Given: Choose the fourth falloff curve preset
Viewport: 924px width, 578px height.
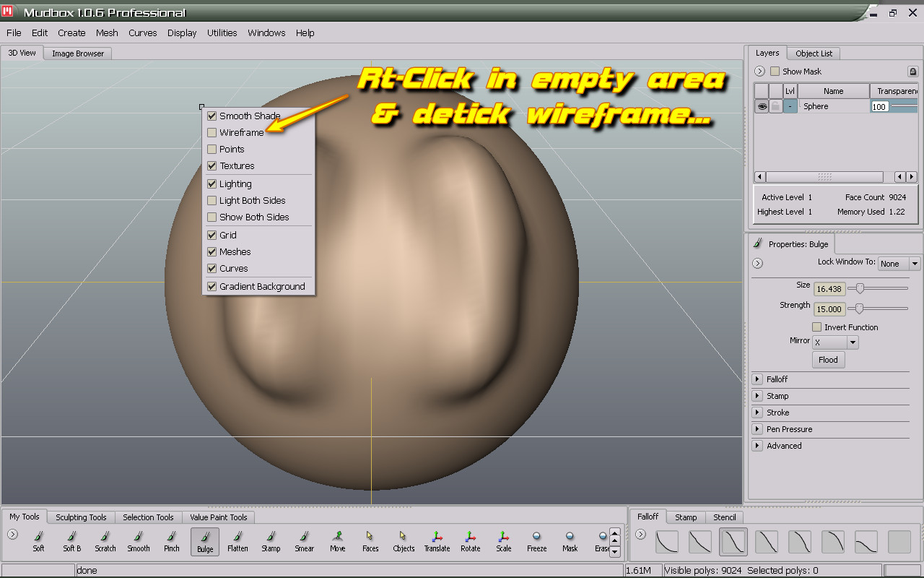Looking at the screenshot, I should click(767, 541).
